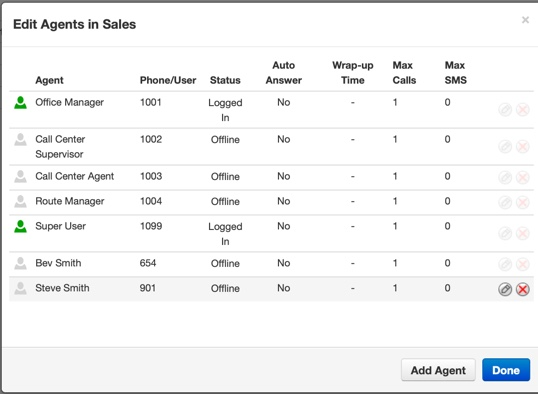This screenshot has height=394, width=538.
Task: Click the Auto Answer column header
Action: click(x=284, y=73)
